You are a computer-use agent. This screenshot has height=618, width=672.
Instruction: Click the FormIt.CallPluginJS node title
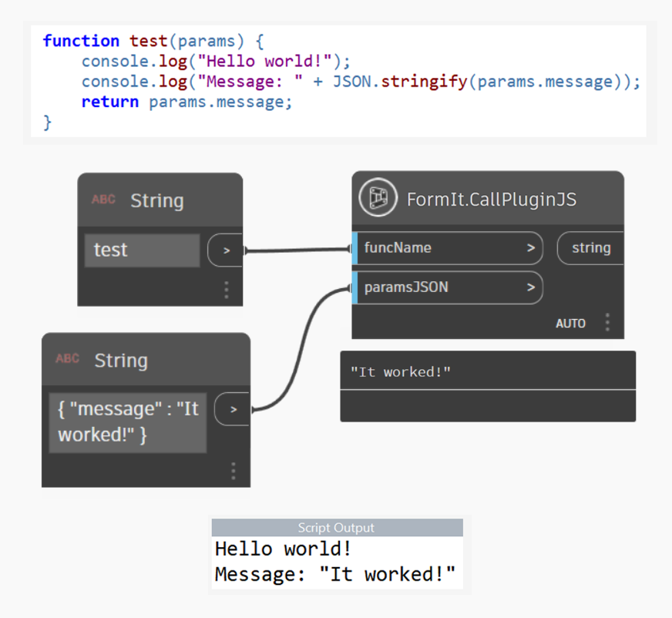tap(492, 200)
